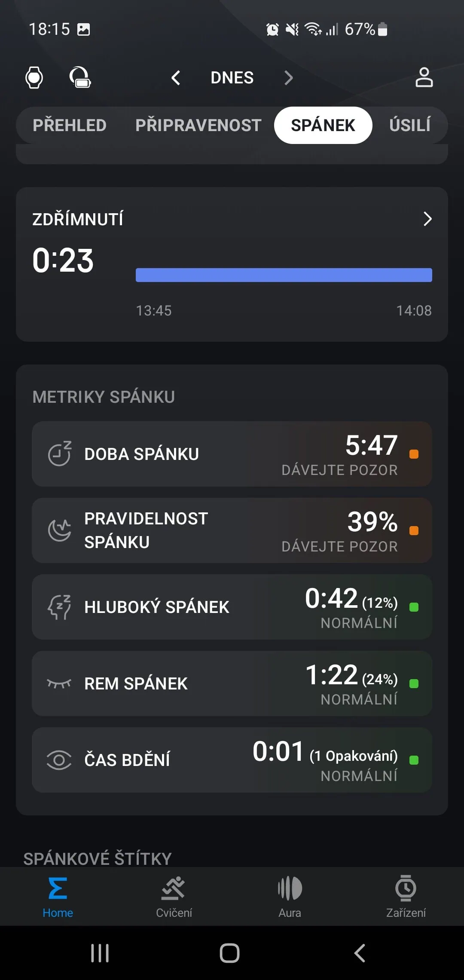Image resolution: width=464 pixels, height=980 pixels.
Task: Expand the ZDŘÍMNUTÍ nap details chevron
Action: (x=427, y=219)
